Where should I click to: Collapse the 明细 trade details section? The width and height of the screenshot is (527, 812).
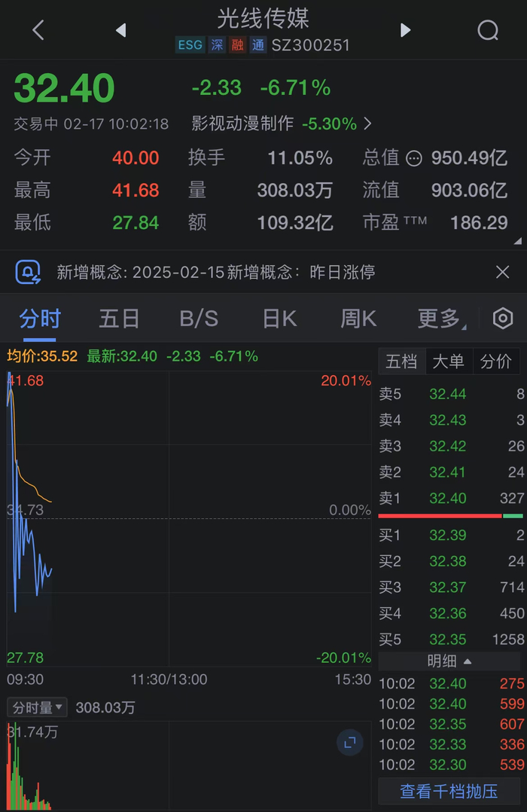click(450, 661)
